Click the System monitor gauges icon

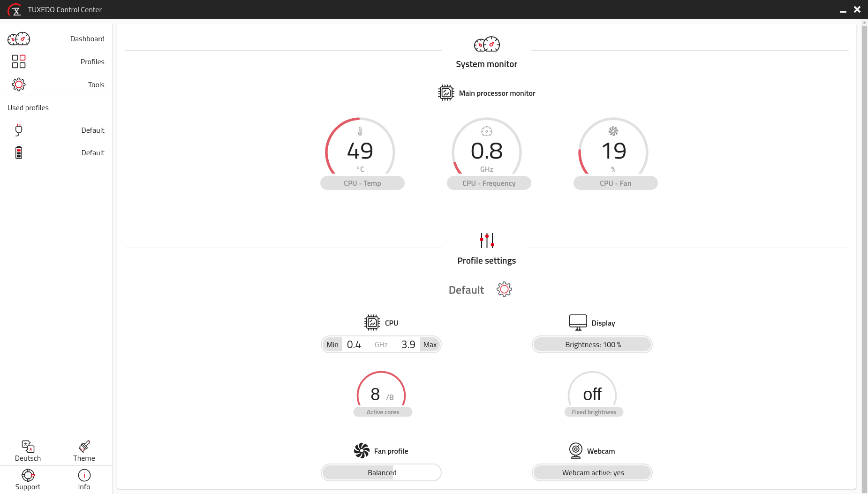click(x=487, y=44)
